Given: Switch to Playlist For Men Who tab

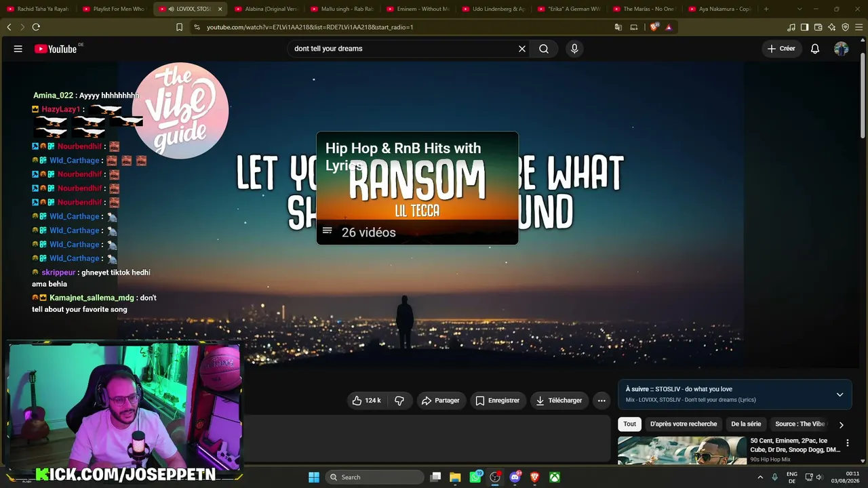Looking at the screenshot, I should (113, 9).
